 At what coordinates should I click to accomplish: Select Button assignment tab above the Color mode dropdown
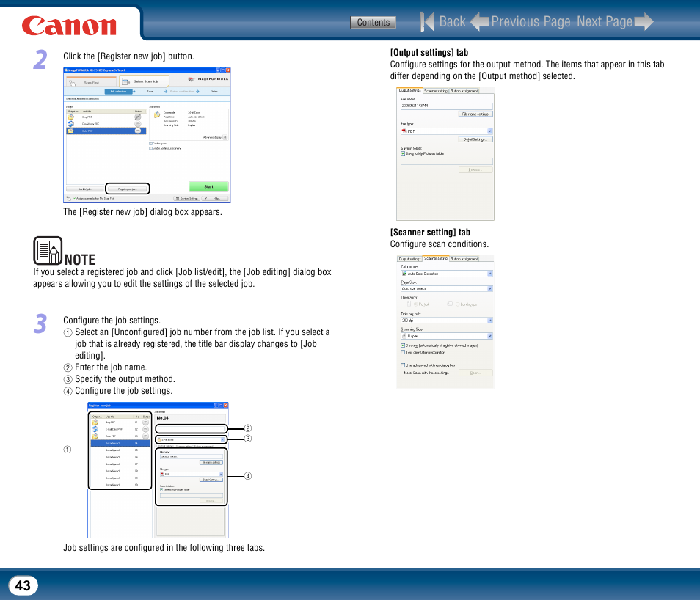[x=464, y=259]
